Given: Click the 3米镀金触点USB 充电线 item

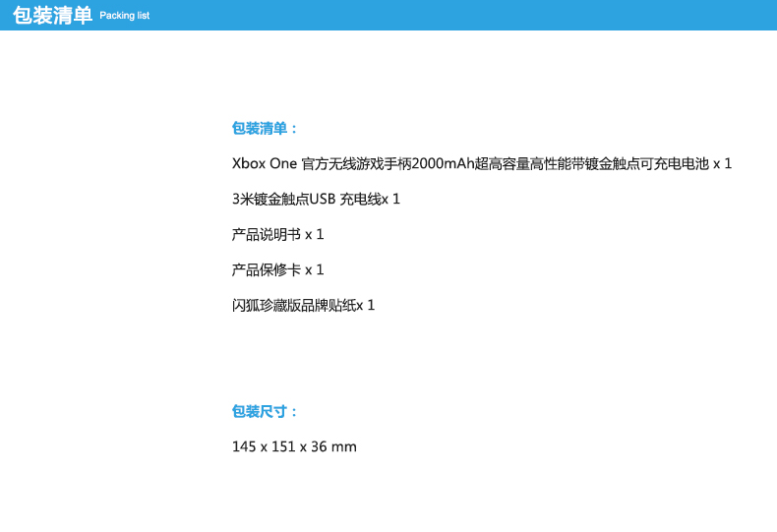Looking at the screenshot, I should (x=316, y=199).
